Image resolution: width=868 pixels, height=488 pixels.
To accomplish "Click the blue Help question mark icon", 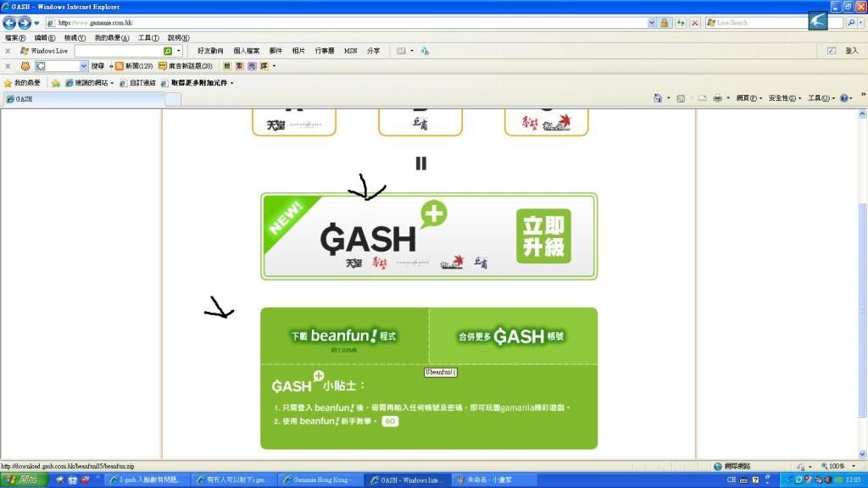I will pyautogui.click(x=843, y=98).
